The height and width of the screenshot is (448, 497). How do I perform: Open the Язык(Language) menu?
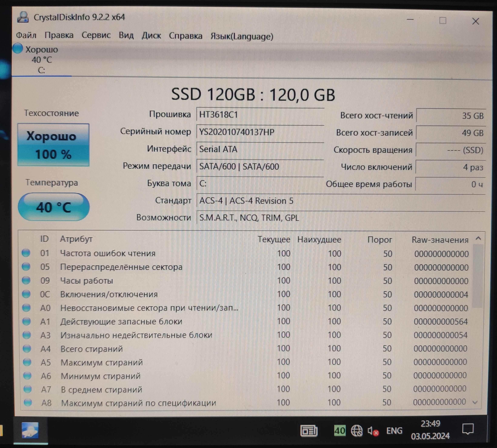(x=242, y=36)
